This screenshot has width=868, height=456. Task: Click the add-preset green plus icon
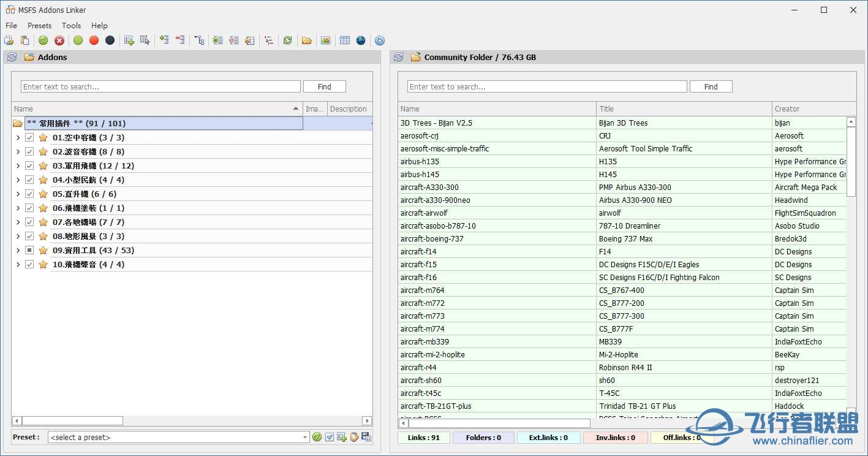pos(342,437)
